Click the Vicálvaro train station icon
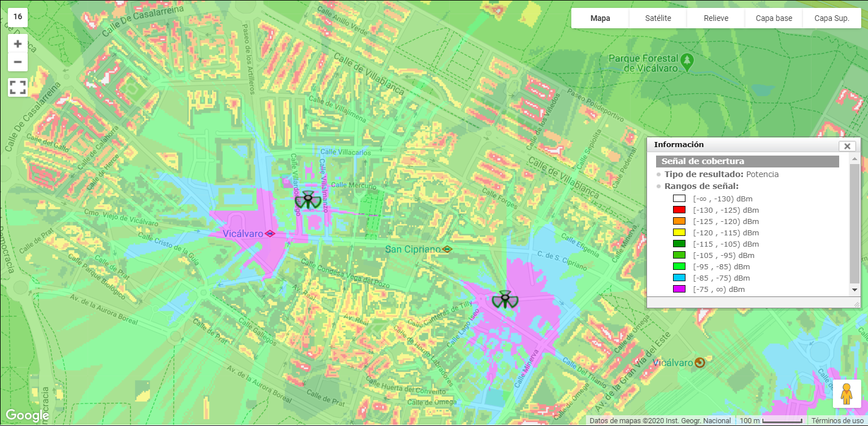The width and height of the screenshot is (868, 426). pos(700,362)
